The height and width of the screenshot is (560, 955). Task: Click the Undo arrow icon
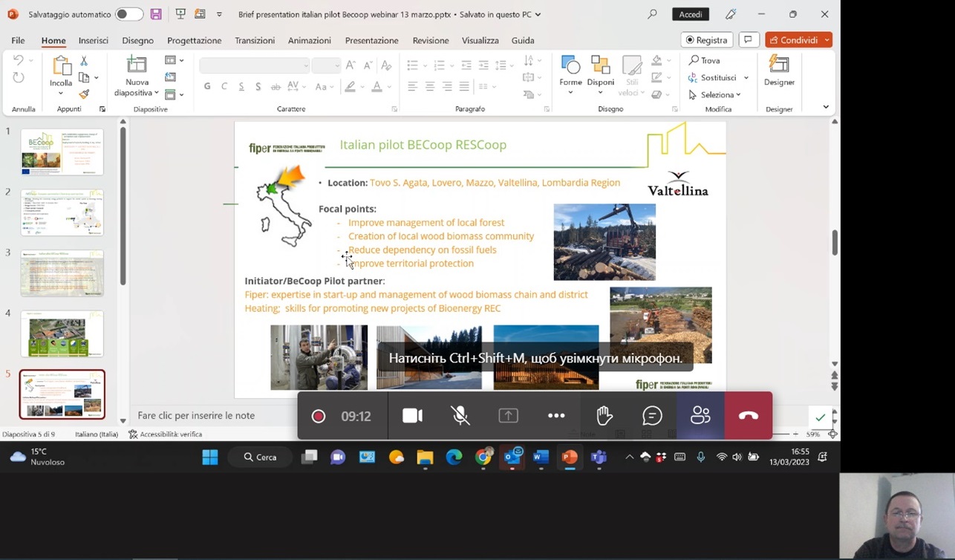(19, 60)
